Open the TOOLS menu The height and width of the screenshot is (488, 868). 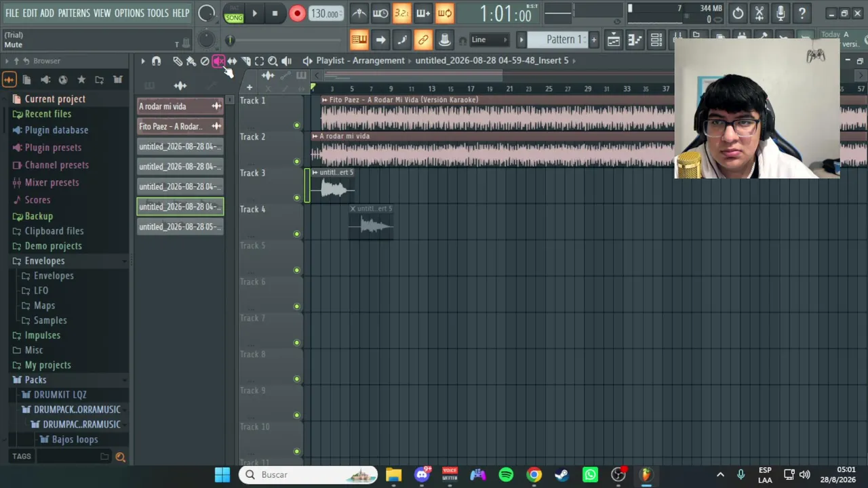158,13
